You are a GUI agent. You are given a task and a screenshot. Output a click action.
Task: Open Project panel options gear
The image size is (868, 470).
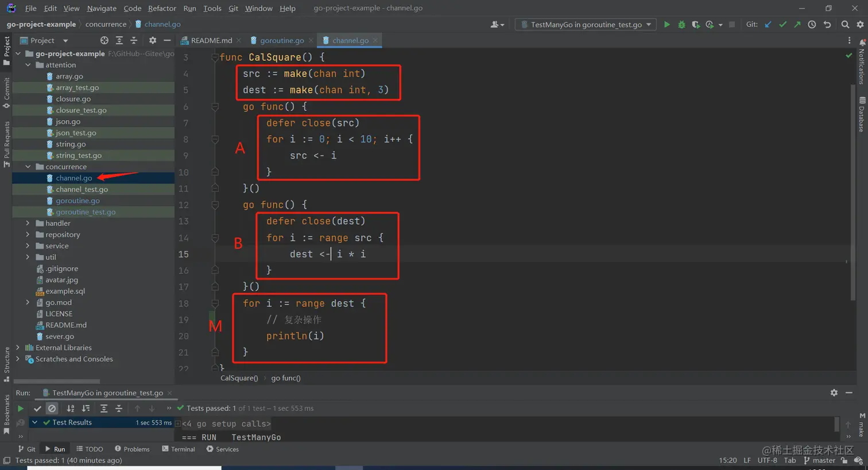[153, 40]
